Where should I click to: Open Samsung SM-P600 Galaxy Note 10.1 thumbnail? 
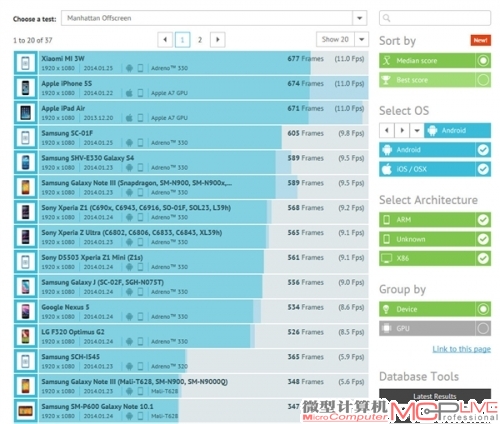pyautogui.click(x=25, y=411)
